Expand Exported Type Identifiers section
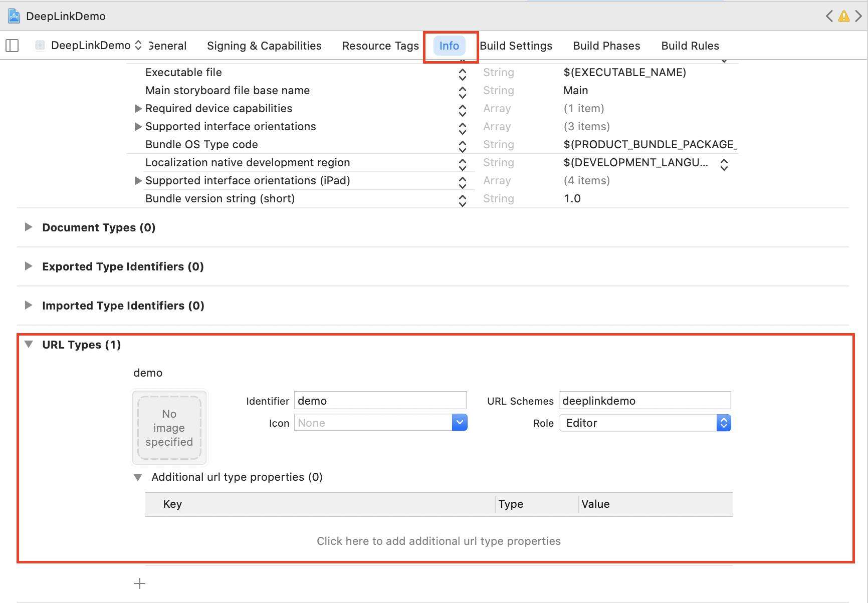Viewport: 868px width, 603px height. click(29, 266)
